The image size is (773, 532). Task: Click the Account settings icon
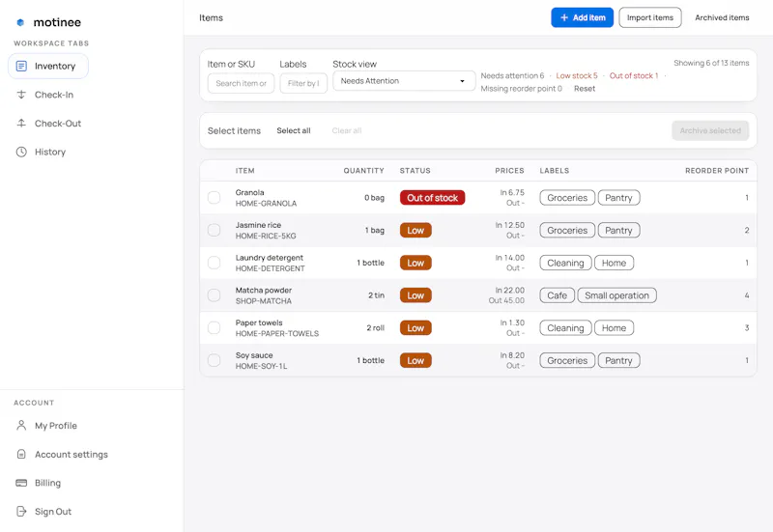coord(21,454)
